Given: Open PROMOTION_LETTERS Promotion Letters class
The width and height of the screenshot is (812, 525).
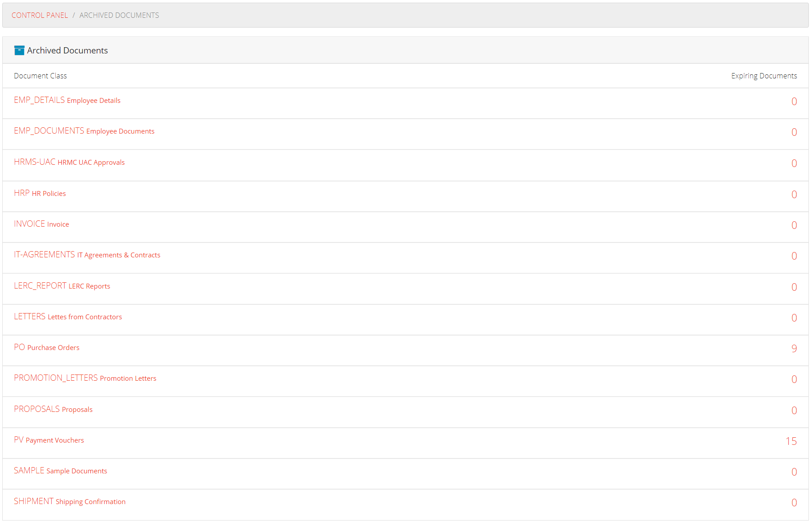Looking at the screenshot, I should (85, 378).
